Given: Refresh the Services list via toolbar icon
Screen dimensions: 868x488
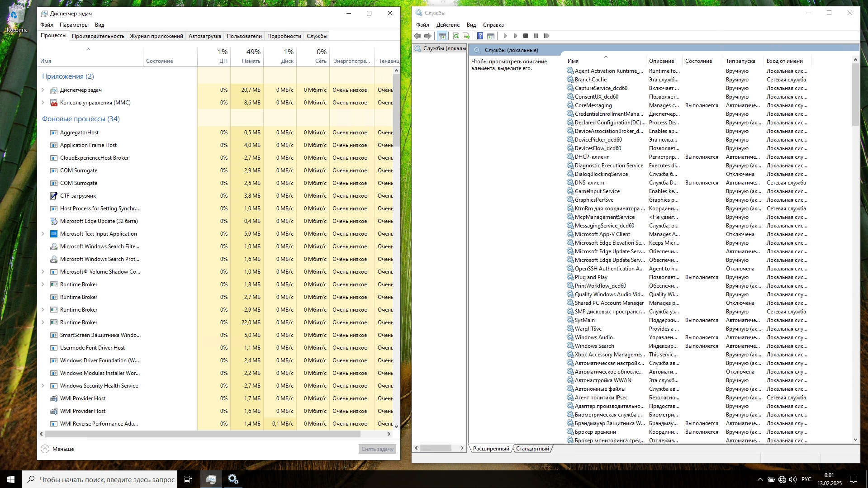Looking at the screenshot, I should click(456, 36).
